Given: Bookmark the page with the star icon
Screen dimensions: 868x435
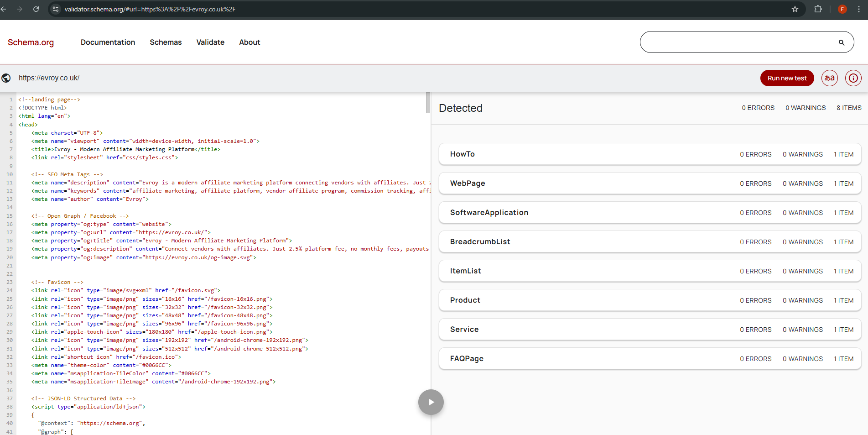Looking at the screenshot, I should point(795,9).
